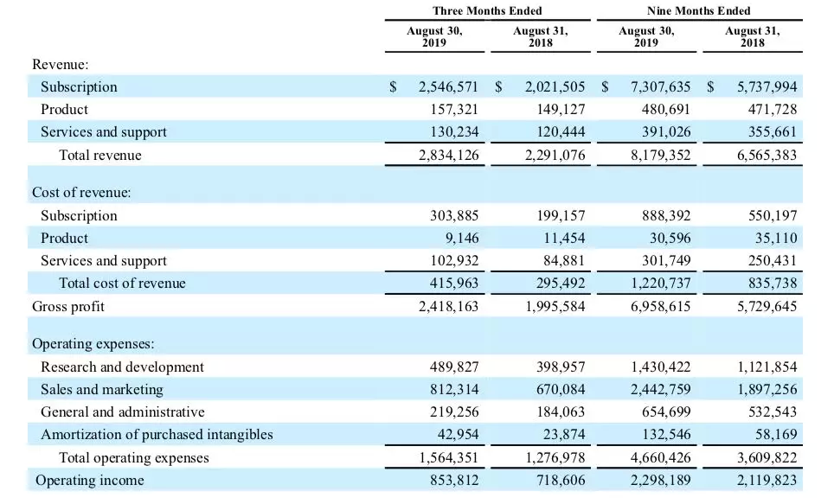Click the 'Operating income' row label
The height and width of the screenshot is (504, 834).
90,481
